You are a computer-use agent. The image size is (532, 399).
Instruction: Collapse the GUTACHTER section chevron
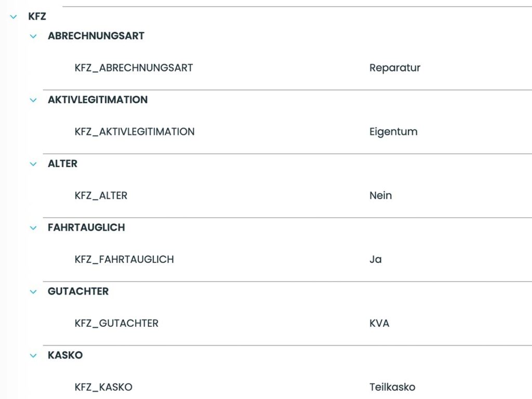pyautogui.click(x=33, y=291)
